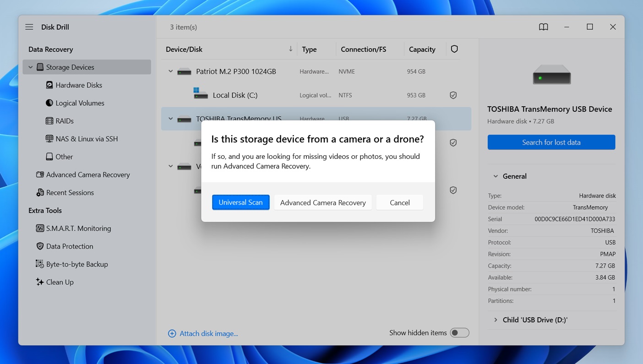This screenshot has height=364, width=643.
Task: Click the Byte-to-byte Backup icon
Action: (40, 264)
